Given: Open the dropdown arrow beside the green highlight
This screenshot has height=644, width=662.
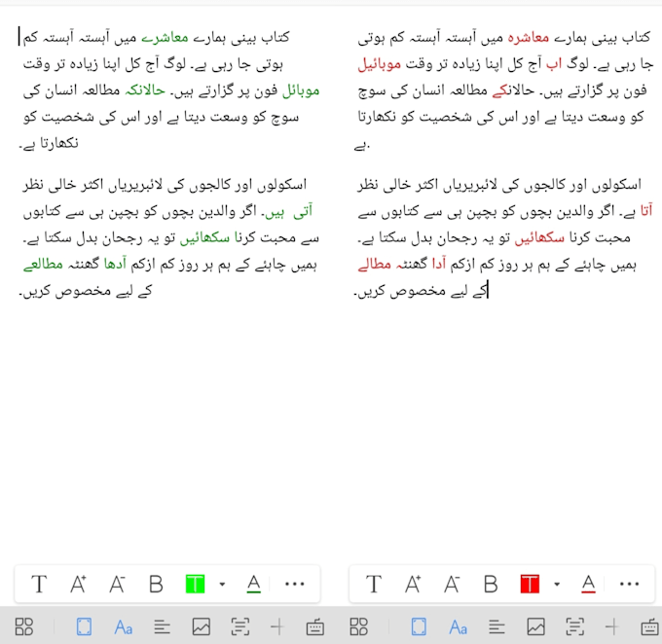Looking at the screenshot, I should click(x=222, y=585).
